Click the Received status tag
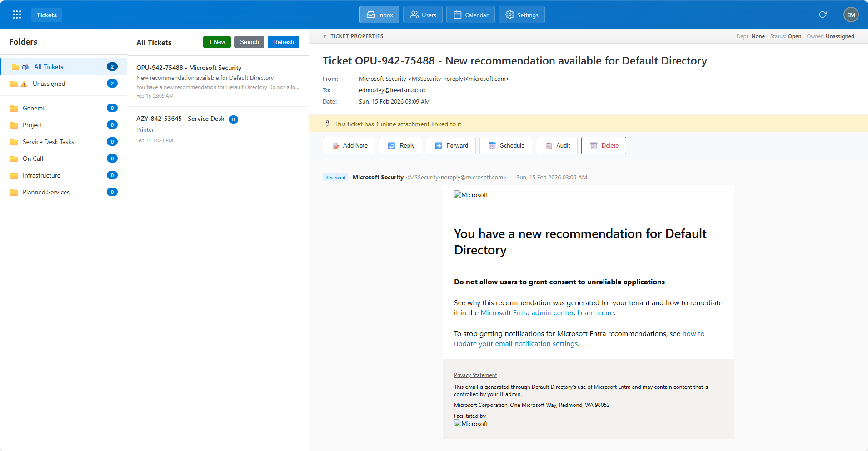Image resolution: width=868 pixels, height=451 pixels. tap(335, 178)
